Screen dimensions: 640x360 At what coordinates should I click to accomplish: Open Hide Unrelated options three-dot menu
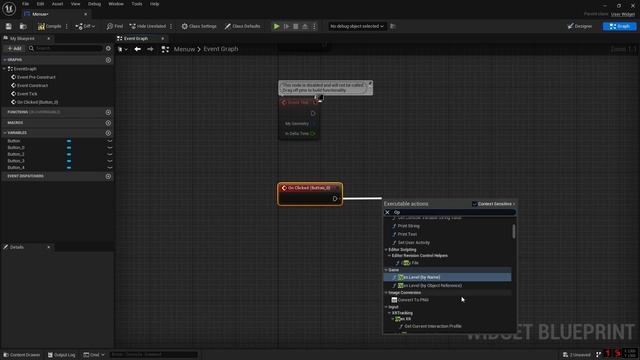pyautogui.click(x=171, y=26)
